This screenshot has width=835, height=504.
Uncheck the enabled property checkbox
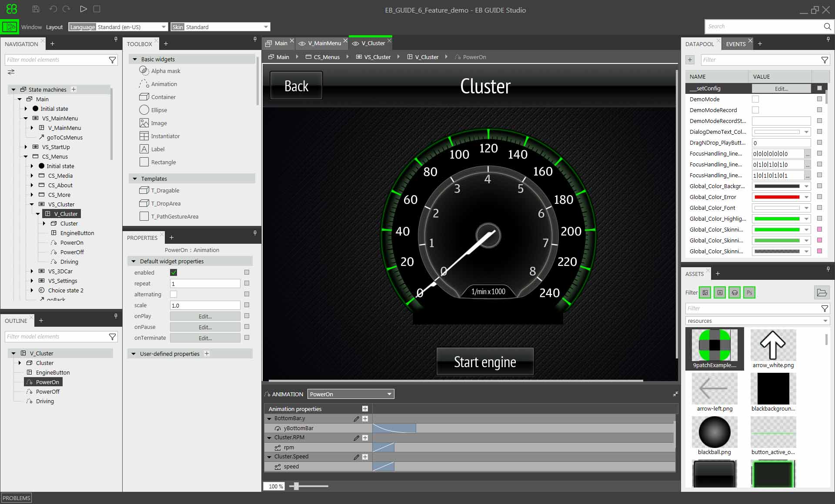(x=174, y=273)
